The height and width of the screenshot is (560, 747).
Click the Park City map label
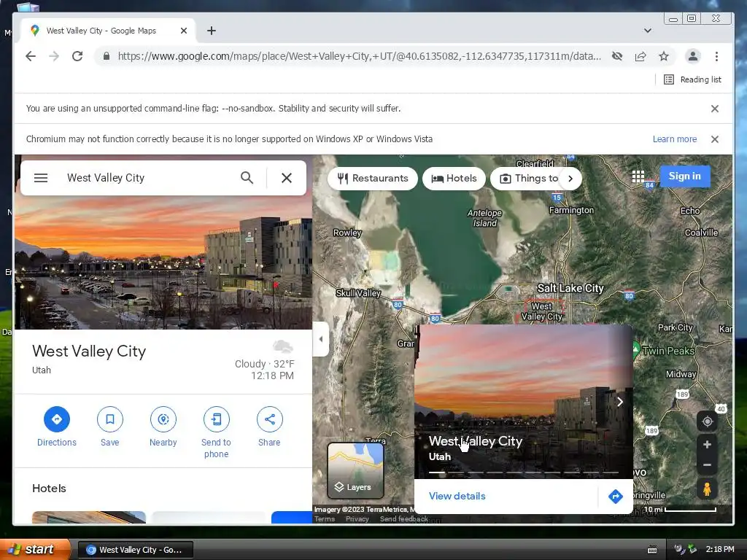tap(675, 327)
